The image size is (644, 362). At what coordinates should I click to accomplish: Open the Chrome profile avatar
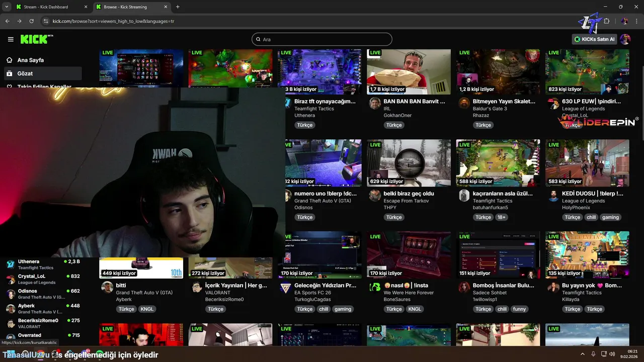624,21
